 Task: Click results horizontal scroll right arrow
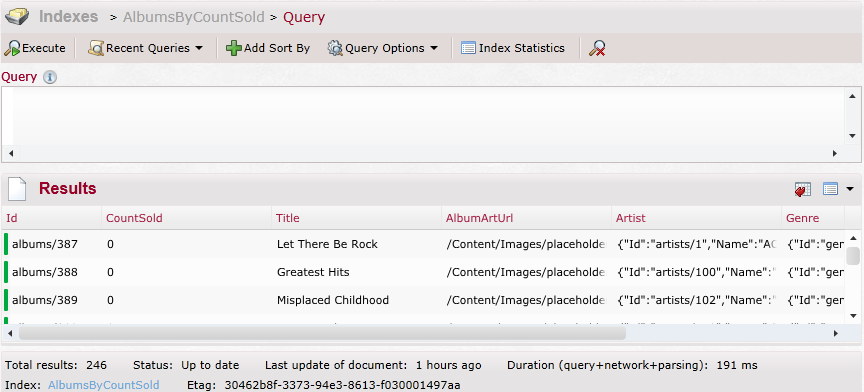pyautogui.click(x=835, y=333)
